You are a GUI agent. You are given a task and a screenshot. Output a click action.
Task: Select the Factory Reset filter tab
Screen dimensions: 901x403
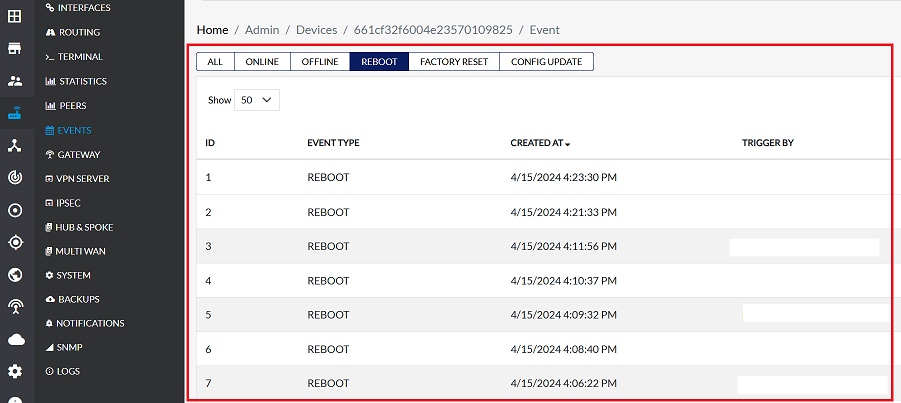tap(453, 62)
